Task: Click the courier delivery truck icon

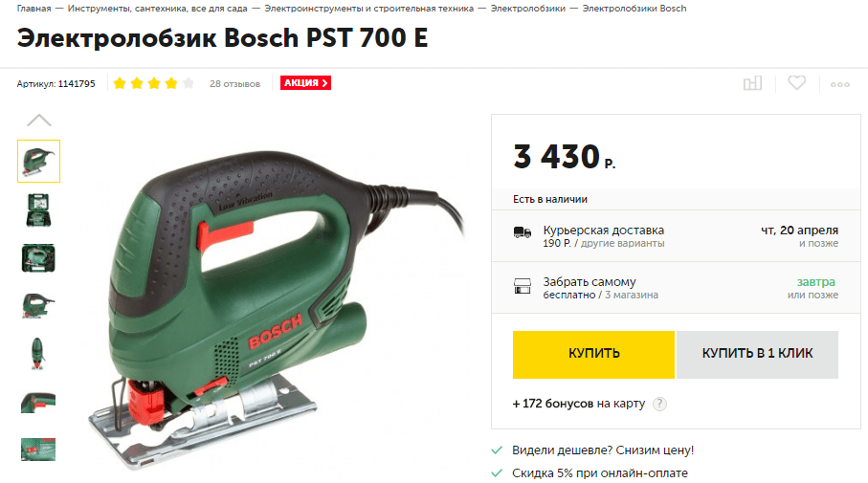Action: coord(522,232)
